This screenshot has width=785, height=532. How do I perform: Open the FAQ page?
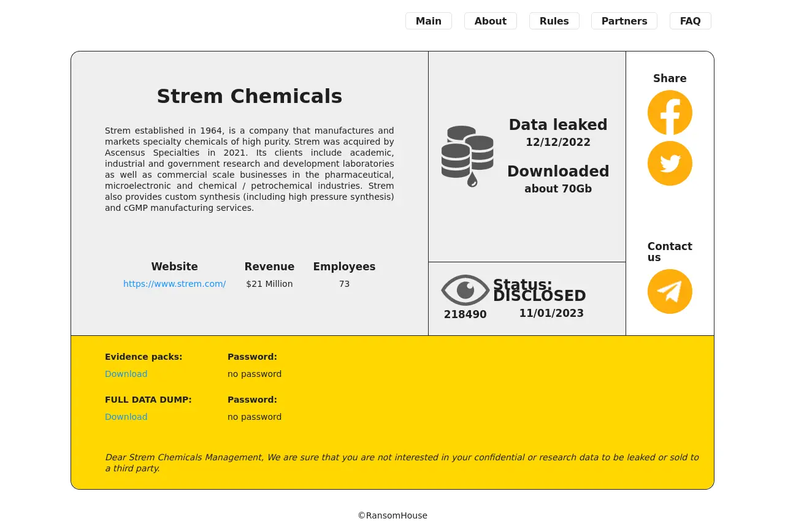tap(690, 21)
